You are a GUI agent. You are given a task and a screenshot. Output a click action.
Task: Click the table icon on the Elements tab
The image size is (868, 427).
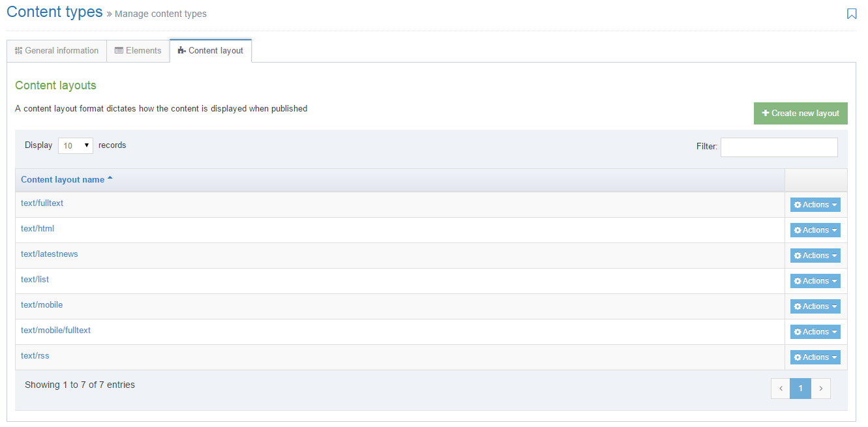pyautogui.click(x=119, y=50)
